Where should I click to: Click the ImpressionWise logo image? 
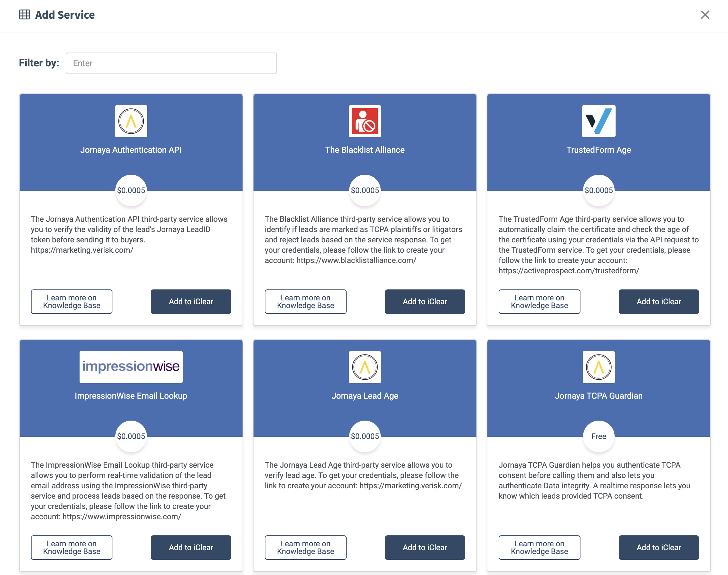(x=131, y=367)
